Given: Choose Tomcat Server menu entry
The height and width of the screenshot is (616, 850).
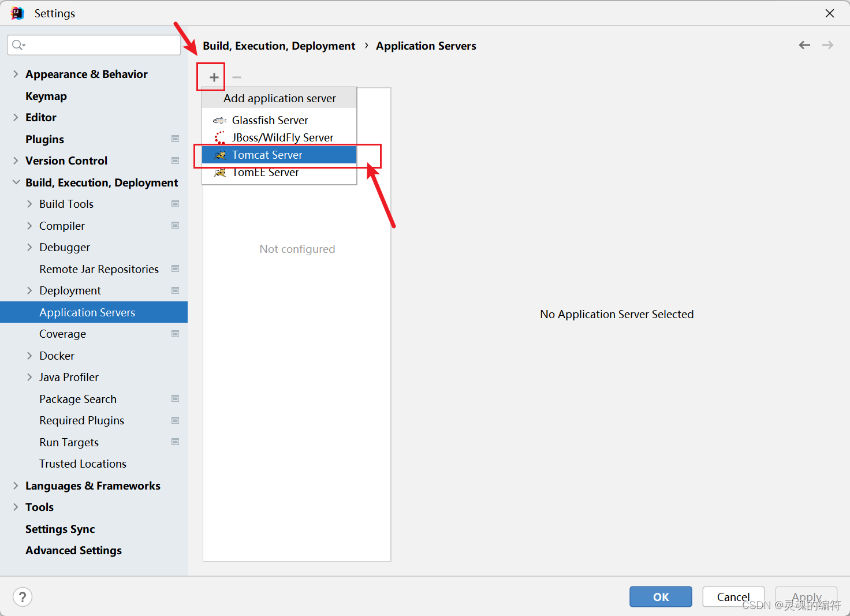Looking at the screenshot, I should [279, 155].
